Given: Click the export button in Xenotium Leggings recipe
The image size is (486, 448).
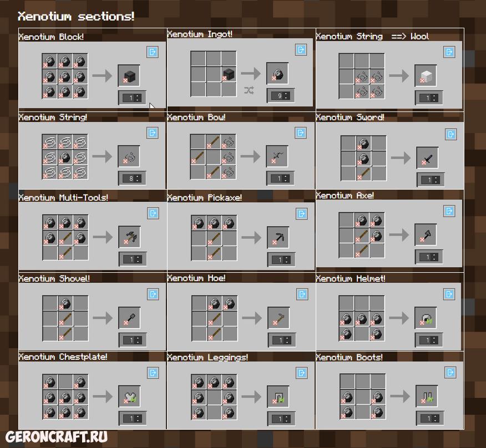Looking at the screenshot, I should pyautogui.click(x=302, y=373).
